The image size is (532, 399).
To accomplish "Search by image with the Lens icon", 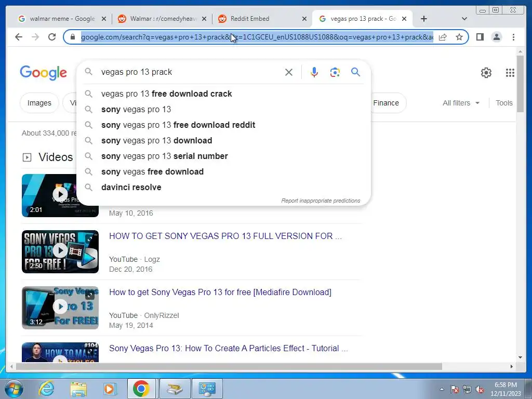I will coord(335,72).
